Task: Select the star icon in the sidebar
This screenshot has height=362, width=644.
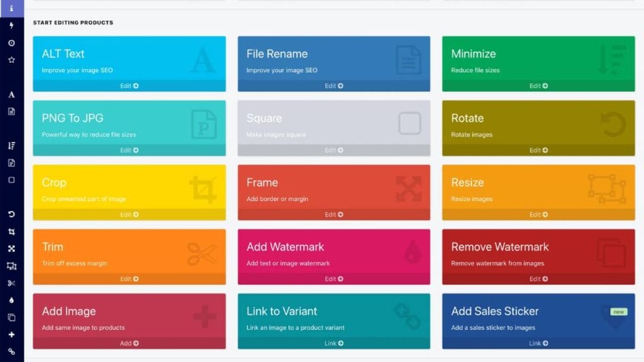Action: click(x=11, y=60)
